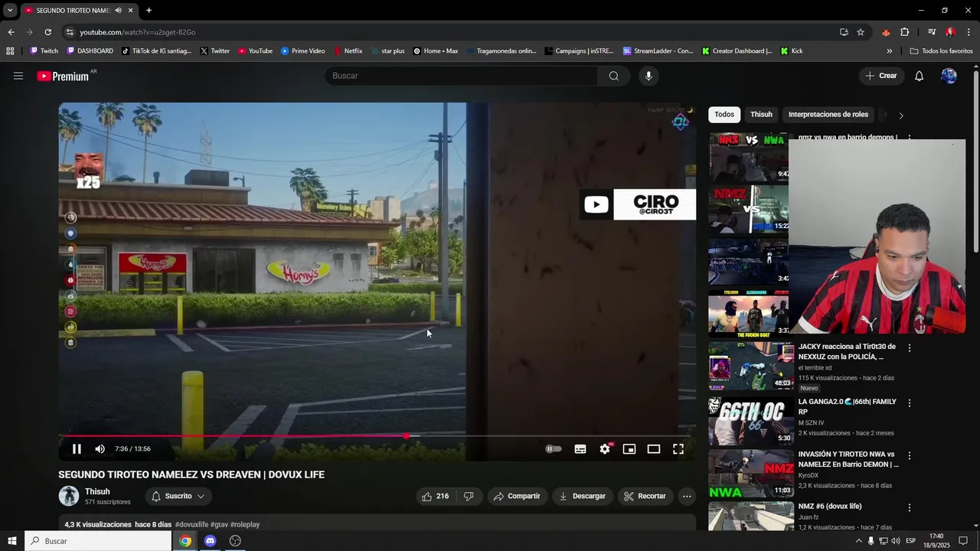This screenshot has height=551, width=980.
Task: Open the Chrome apps grid icon
Action: 10,51
